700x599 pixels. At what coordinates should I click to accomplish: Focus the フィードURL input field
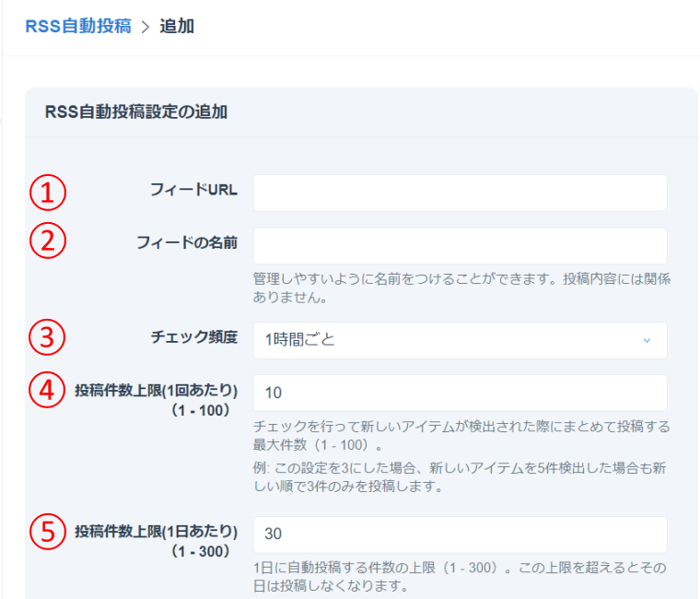pos(459,193)
